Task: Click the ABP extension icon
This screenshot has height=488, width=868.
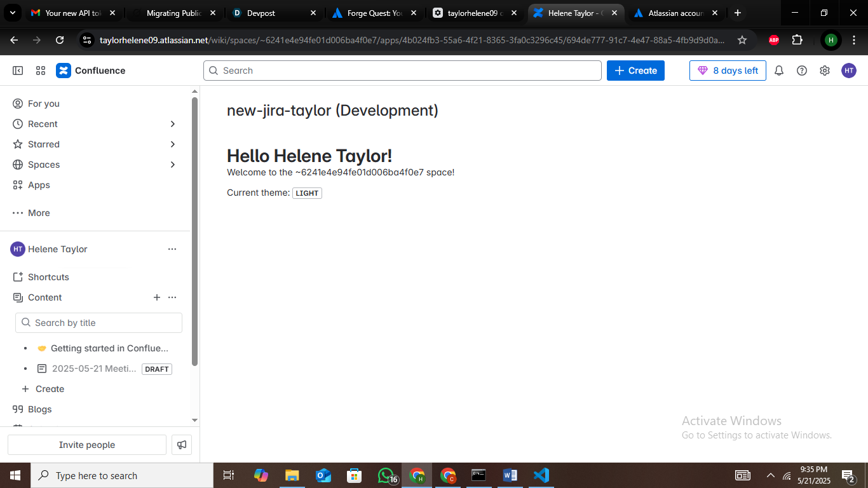Action: (774, 40)
